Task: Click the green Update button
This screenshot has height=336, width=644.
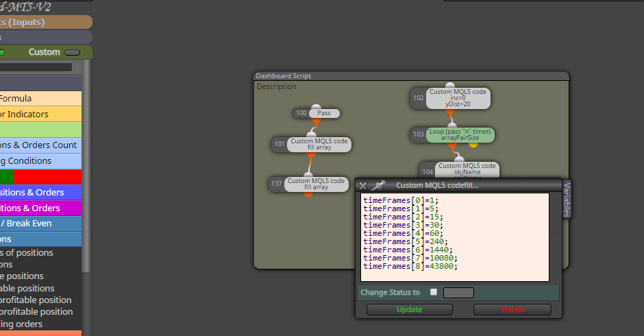Action: click(410, 310)
